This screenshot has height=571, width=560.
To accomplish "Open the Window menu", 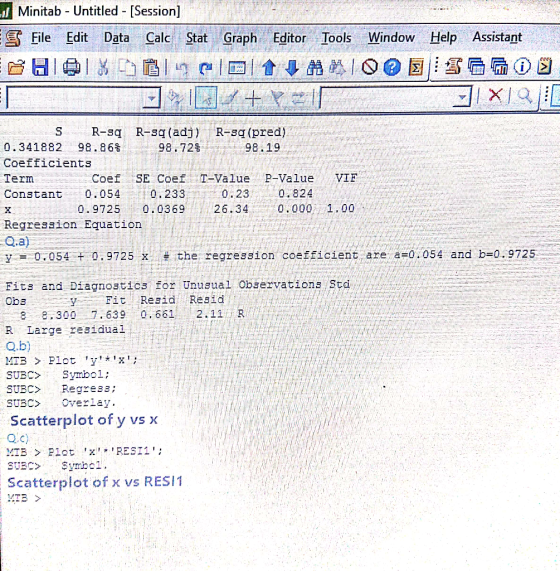I will click(x=391, y=38).
